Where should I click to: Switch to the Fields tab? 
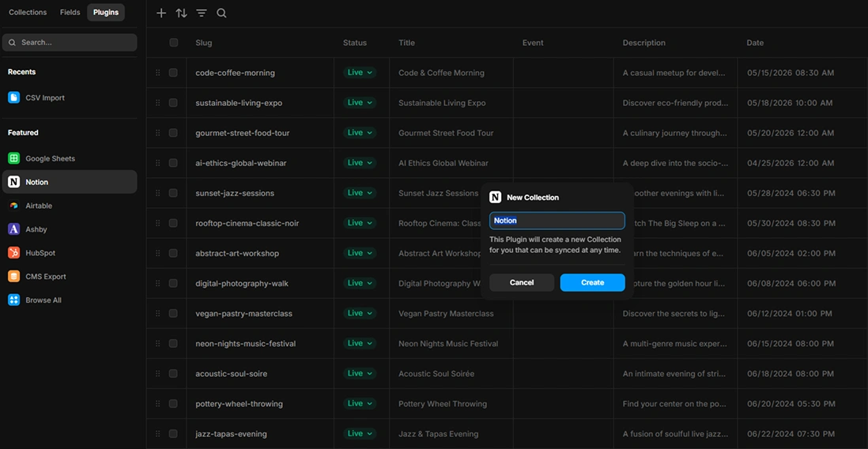tap(70, 12)
